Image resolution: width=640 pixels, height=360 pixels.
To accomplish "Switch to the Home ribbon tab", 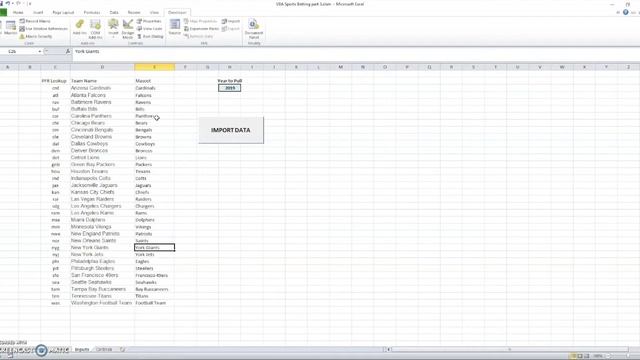I will tap(18, 13).
